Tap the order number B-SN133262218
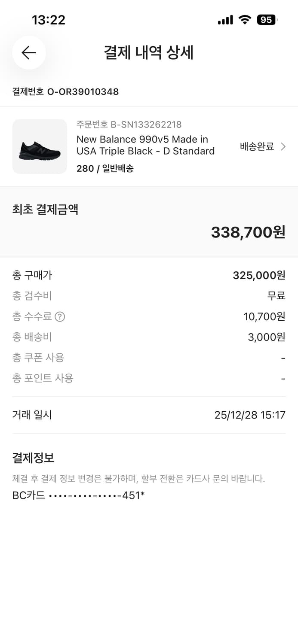298x644 pixels. click(x=129, y=125)
